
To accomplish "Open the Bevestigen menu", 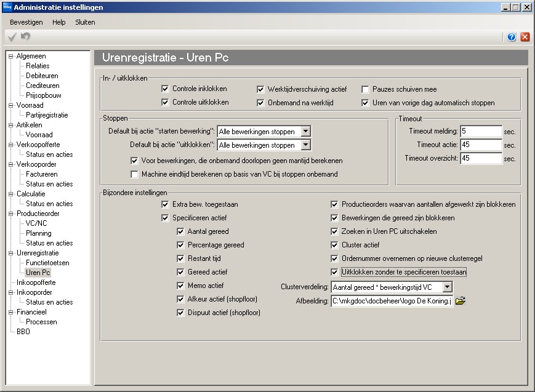I will 26,22.
